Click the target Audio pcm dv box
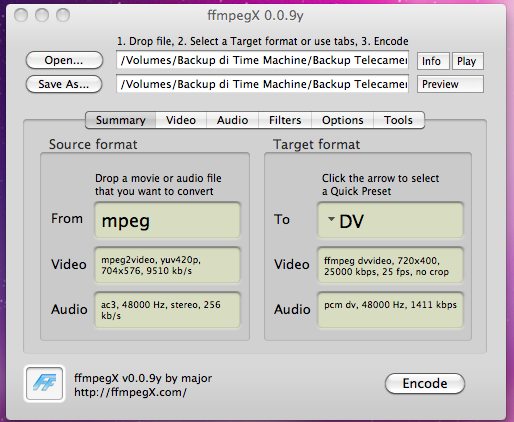Screen dimensions: 514x422 coord(390,310)
